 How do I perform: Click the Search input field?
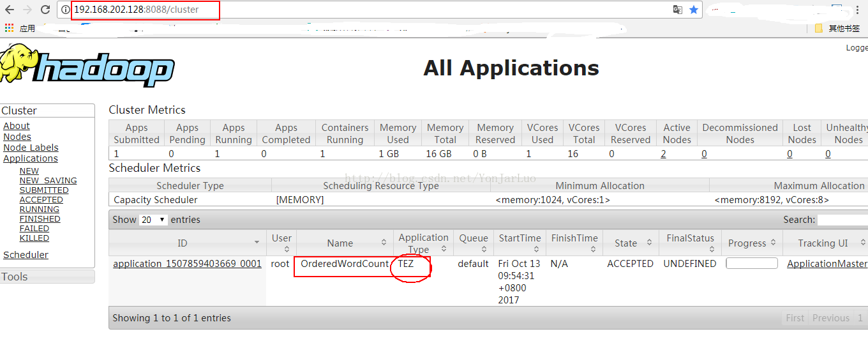coord(842,220)
